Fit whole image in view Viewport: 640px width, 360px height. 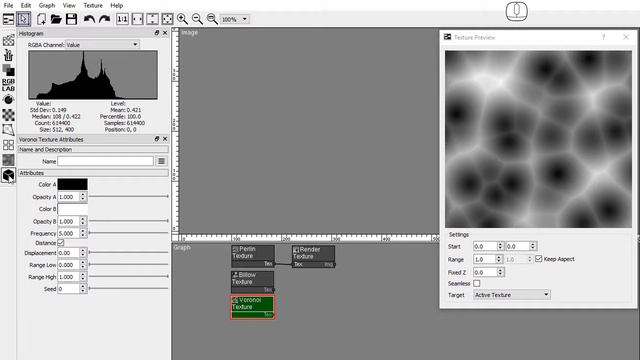coord(167,19)
